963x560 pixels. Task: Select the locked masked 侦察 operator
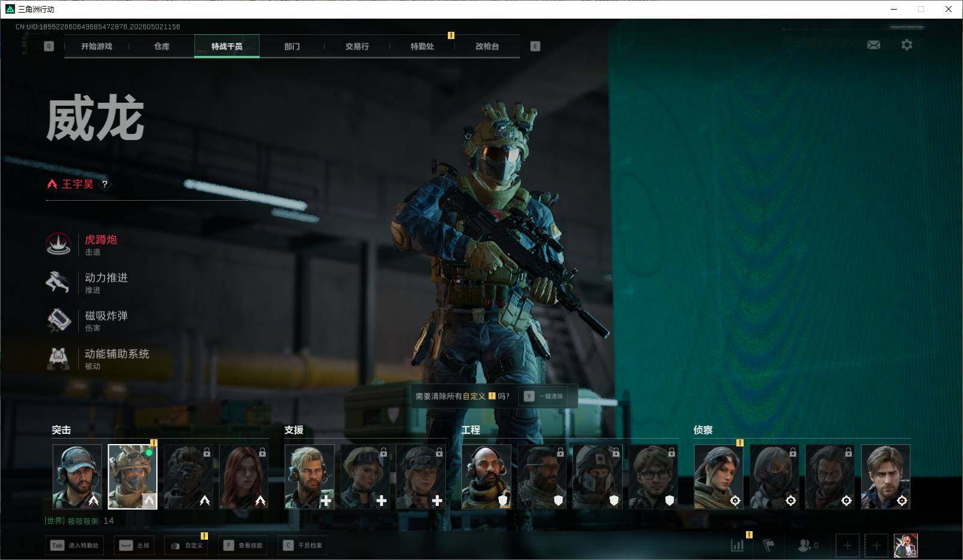point(774,476)
